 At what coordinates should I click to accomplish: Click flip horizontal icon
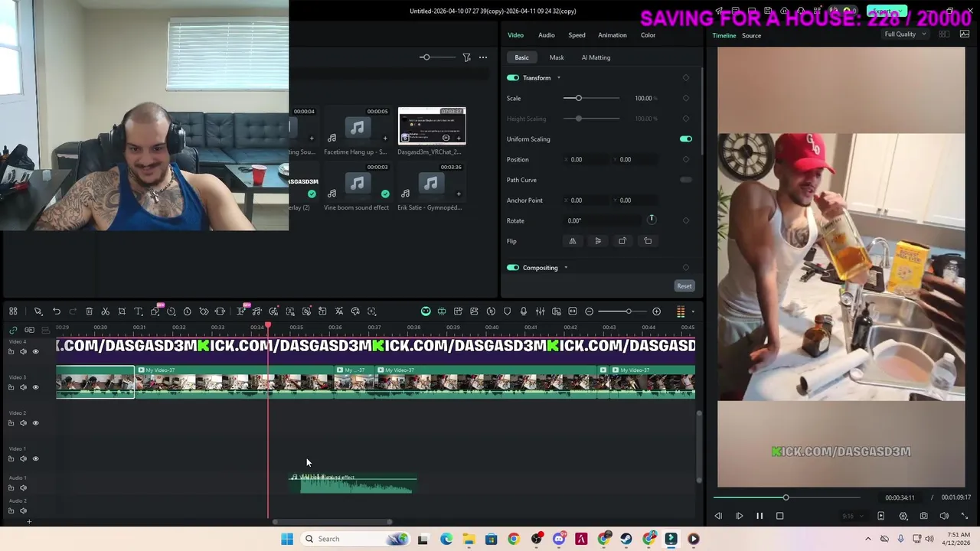[572, 241]
